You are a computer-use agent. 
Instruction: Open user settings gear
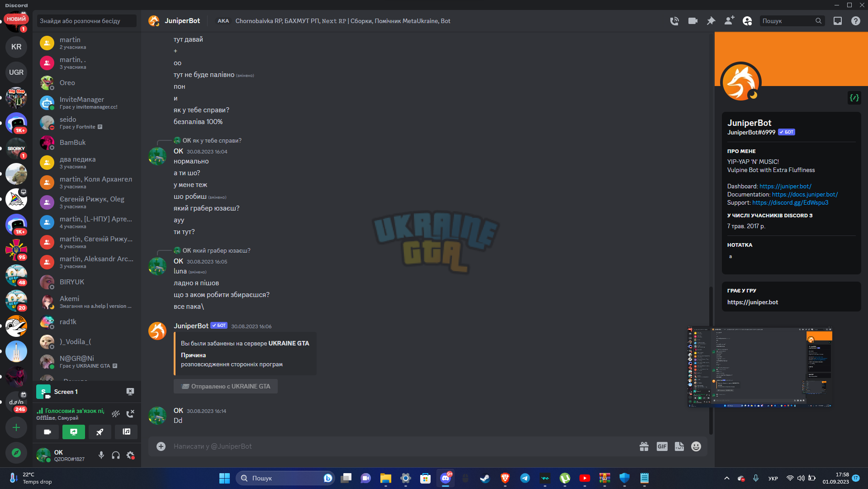(x=130, y=455)
